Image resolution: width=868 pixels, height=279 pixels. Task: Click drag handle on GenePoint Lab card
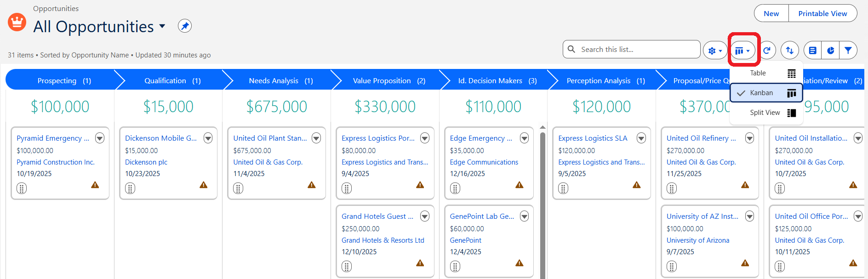coord(455,267)
